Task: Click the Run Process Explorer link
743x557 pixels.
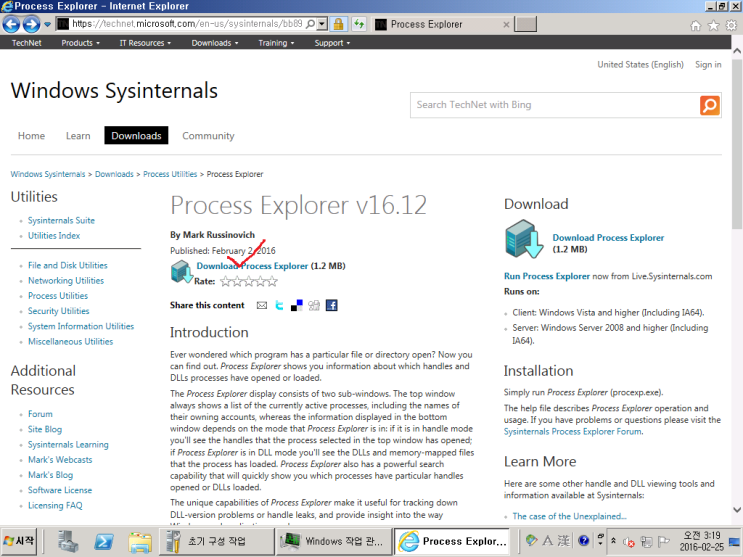Action: point(547,276)
